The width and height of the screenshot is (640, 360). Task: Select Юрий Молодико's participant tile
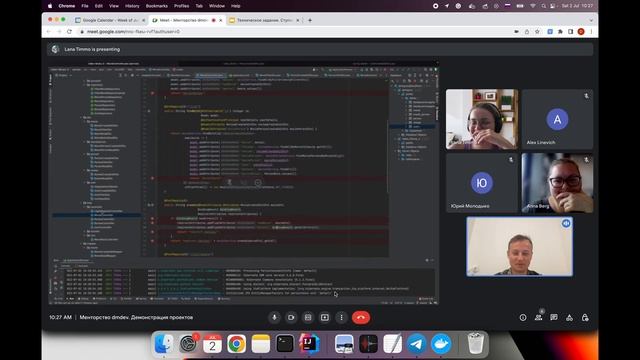point(482,182)
